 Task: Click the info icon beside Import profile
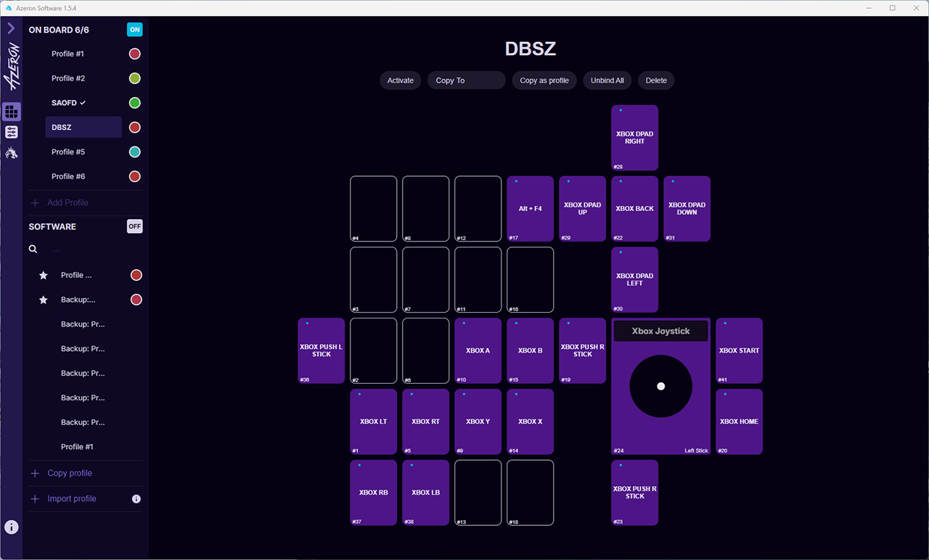pyautogui.click(x=136, y=499)
